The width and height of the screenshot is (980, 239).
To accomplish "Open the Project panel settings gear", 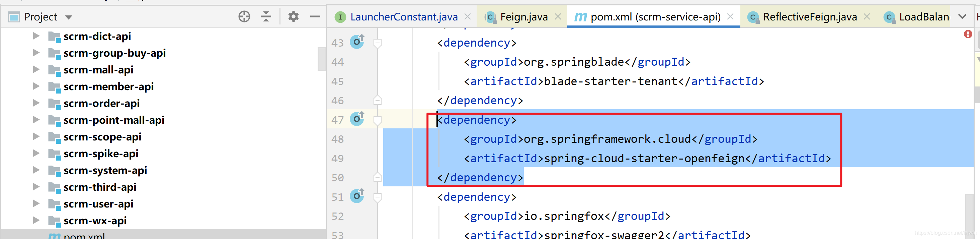I will point(293,16).
